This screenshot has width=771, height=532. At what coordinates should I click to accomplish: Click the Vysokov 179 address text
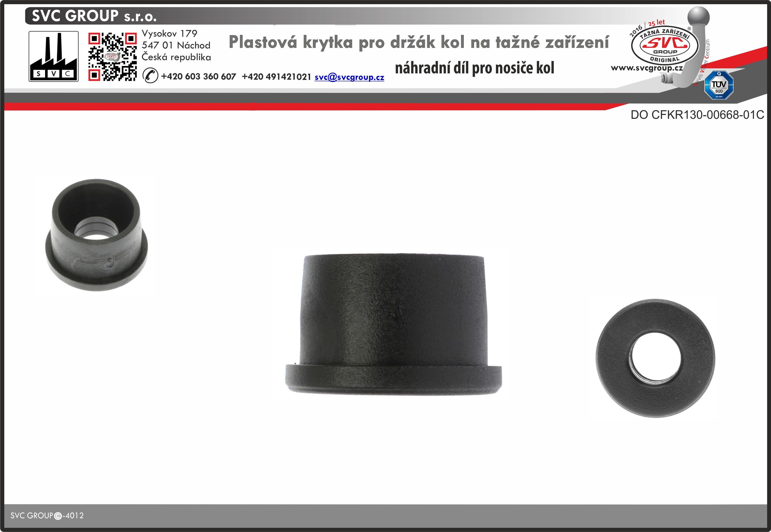169,34
